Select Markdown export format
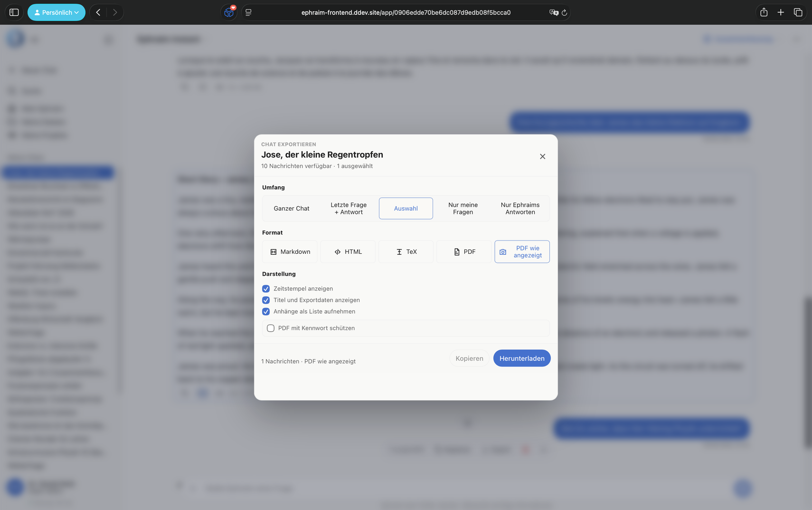This screenshot has height=510, width=812. coord(290,251)
